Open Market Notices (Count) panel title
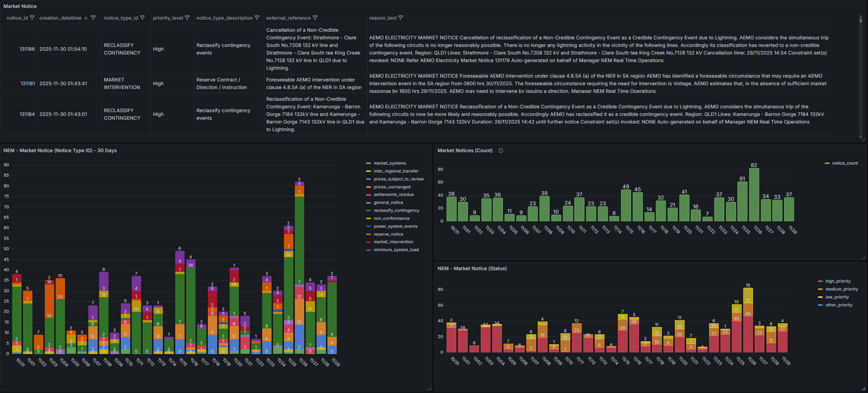Screen dimensions: 868x393 pyautogui.click(x=465, y=150)
